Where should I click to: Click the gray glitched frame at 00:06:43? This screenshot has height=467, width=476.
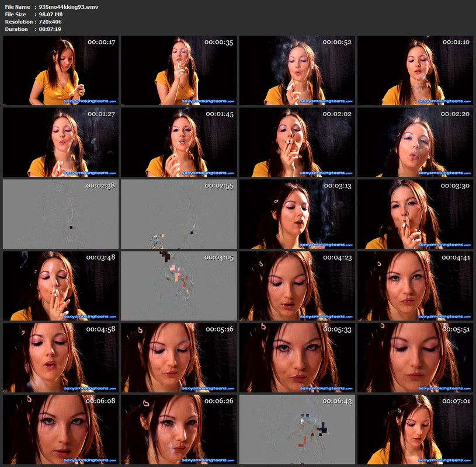tap(297, 430)
